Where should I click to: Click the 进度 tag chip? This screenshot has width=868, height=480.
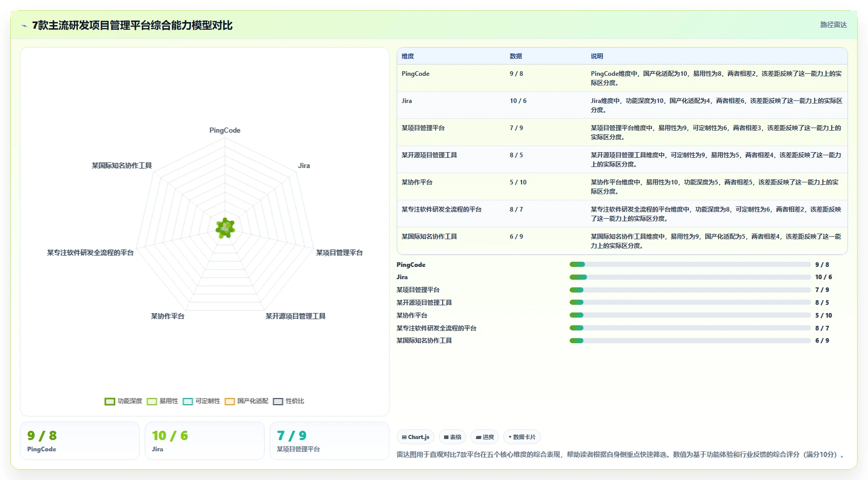pos(485,437)
